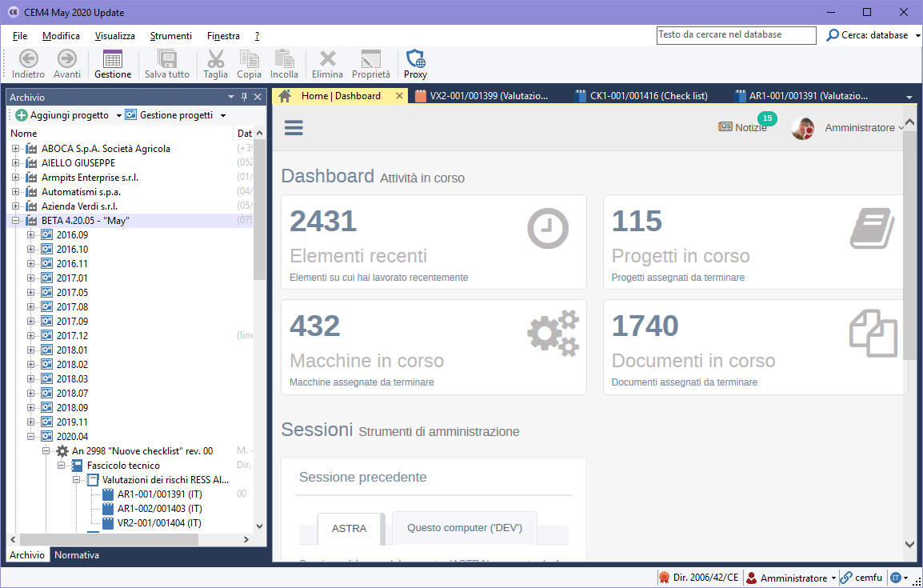923x588 pixels.
Task: Click the Indietro back arrow icon
Action: coord(28,58)
